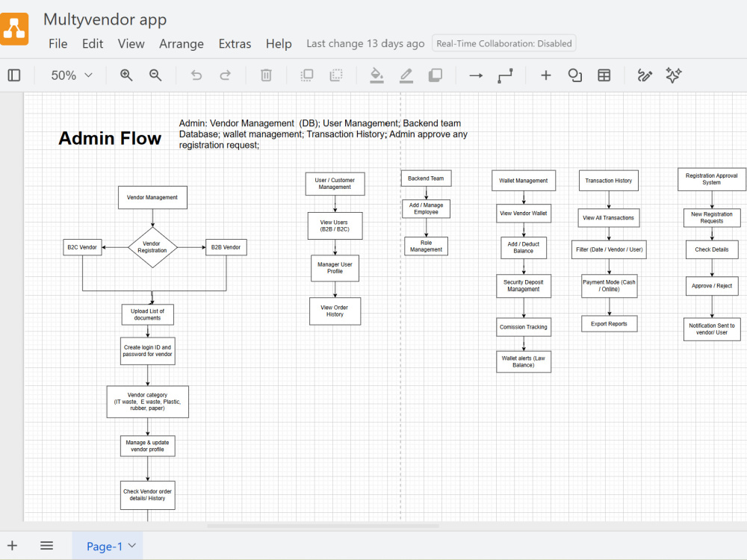
Task: Open the pages list hamburger icon
Action: coord(46,546)
